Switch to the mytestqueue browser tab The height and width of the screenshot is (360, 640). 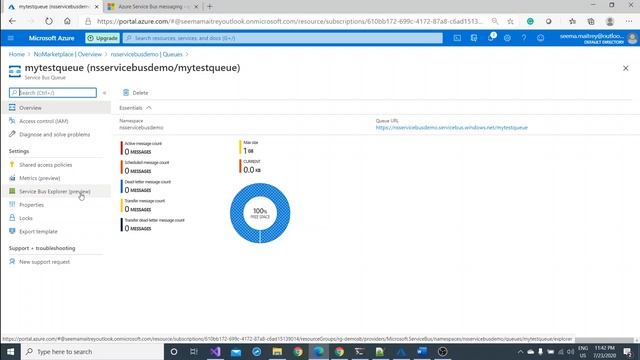[53, 7]
